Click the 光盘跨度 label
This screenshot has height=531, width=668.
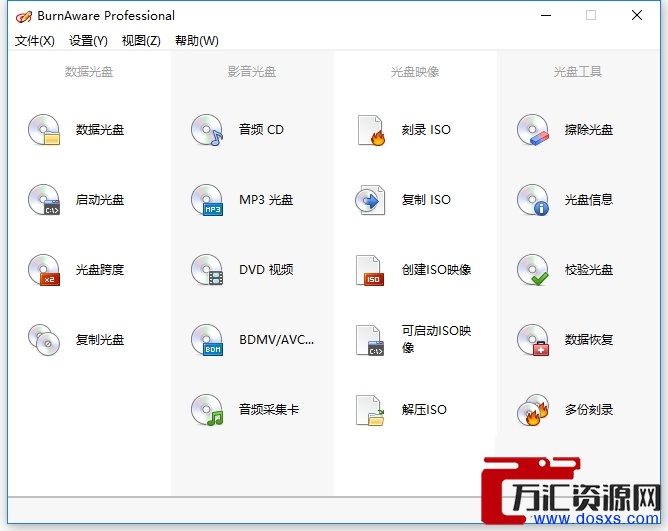(x=100, y=269)
